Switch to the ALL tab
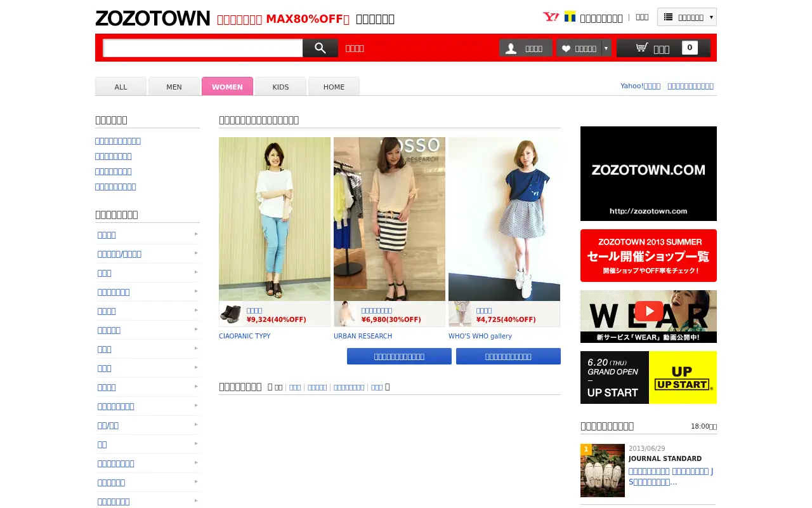 [x=121, y=86]
